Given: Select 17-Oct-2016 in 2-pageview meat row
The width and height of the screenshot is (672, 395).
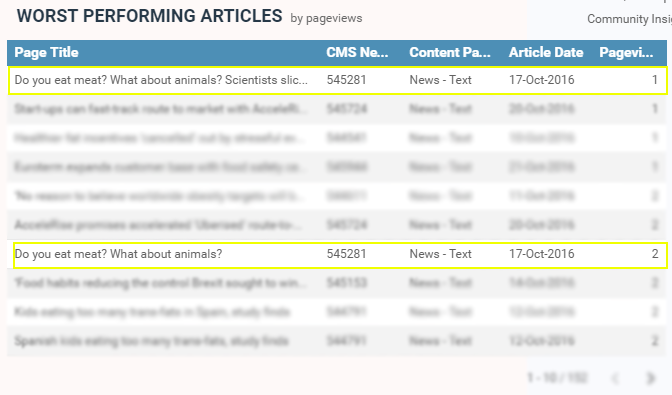Looking at the screenshot, I should 542,254.
